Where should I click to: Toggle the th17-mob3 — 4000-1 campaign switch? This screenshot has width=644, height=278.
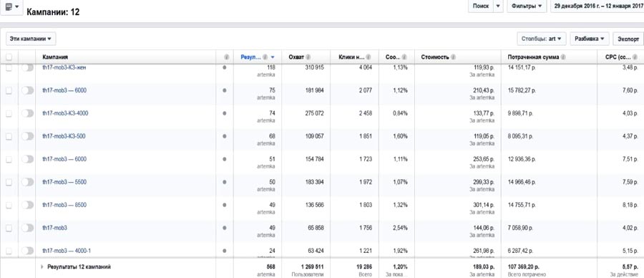click(x=27, y=251)
